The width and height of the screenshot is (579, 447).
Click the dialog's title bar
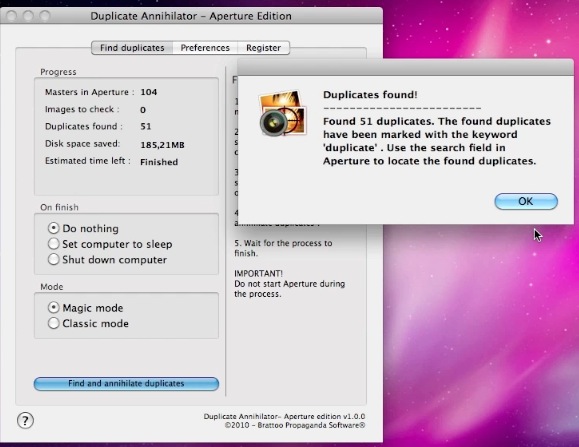point(405,67)
